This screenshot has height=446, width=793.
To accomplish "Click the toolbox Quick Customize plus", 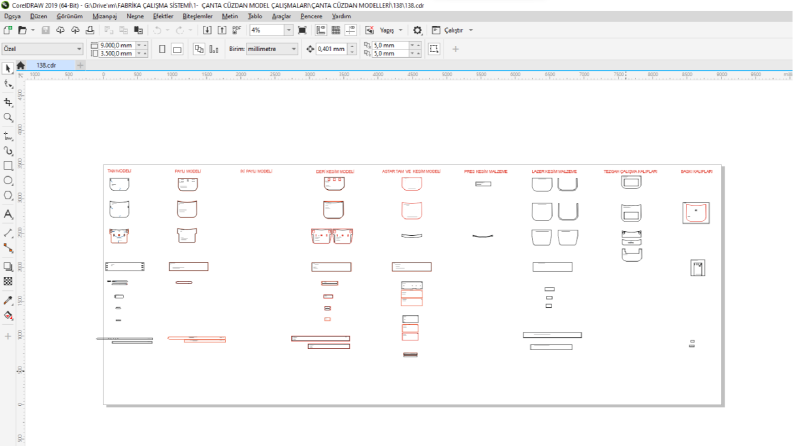I will 8,336.
